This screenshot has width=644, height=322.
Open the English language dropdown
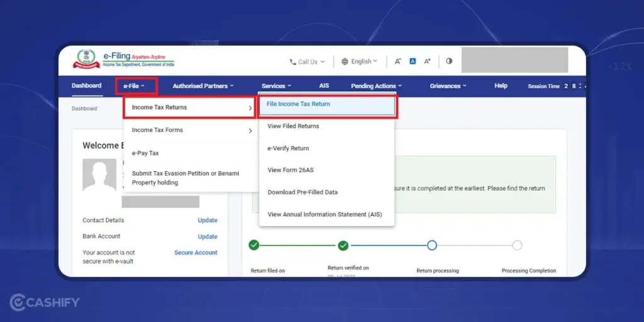tap(359, 61)
